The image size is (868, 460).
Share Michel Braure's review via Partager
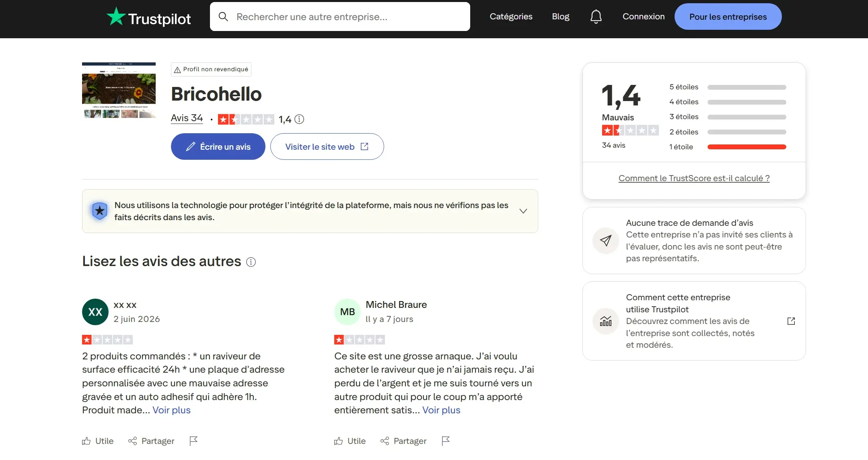pos(403,441)
